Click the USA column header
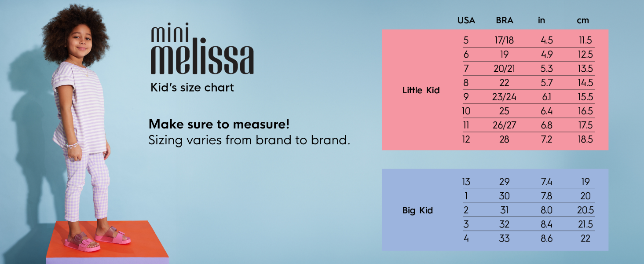This screenshot has height=264, width=644. tap(466, 20)
